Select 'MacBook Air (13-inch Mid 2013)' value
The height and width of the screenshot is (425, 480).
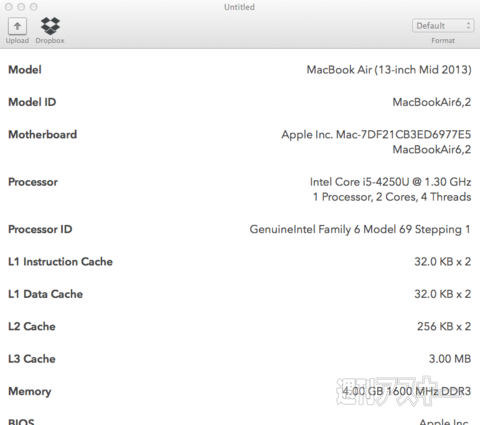point(389,70)
